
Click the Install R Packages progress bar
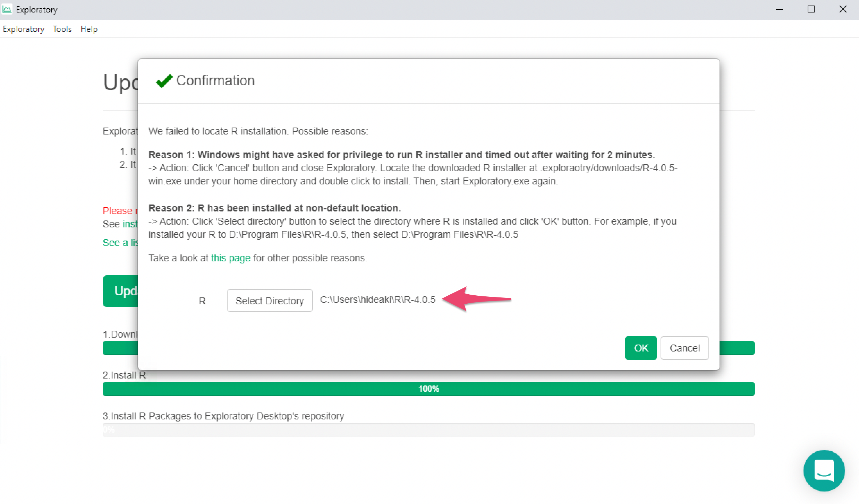point(428,430)
